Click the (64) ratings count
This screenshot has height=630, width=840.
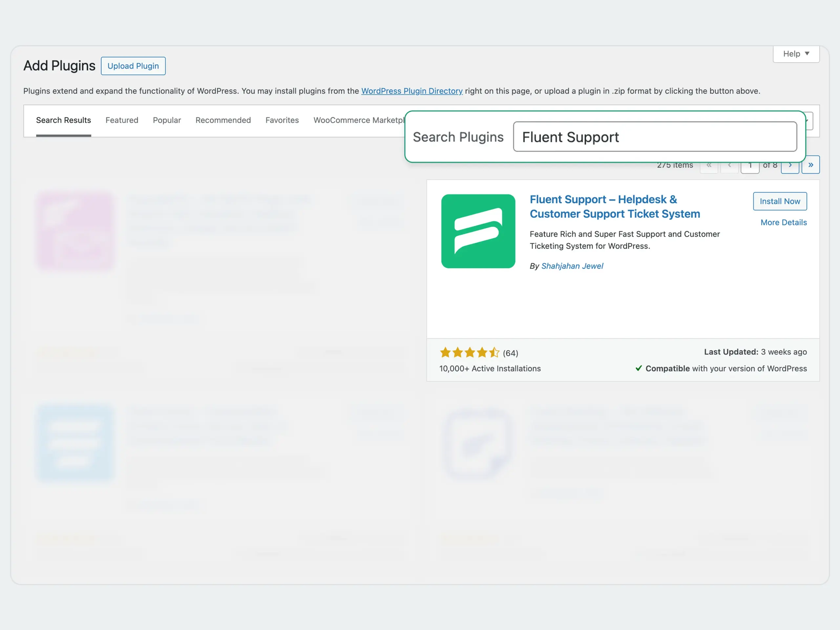pos(510,353)
